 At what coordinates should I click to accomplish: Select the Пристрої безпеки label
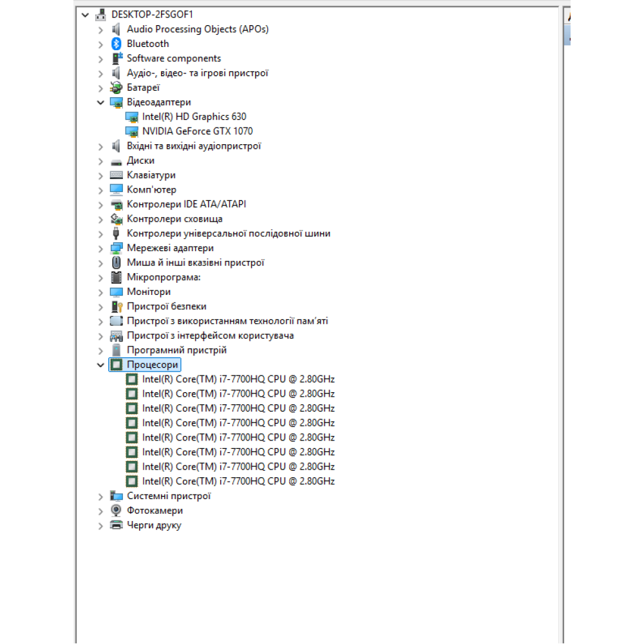(167, 307)
